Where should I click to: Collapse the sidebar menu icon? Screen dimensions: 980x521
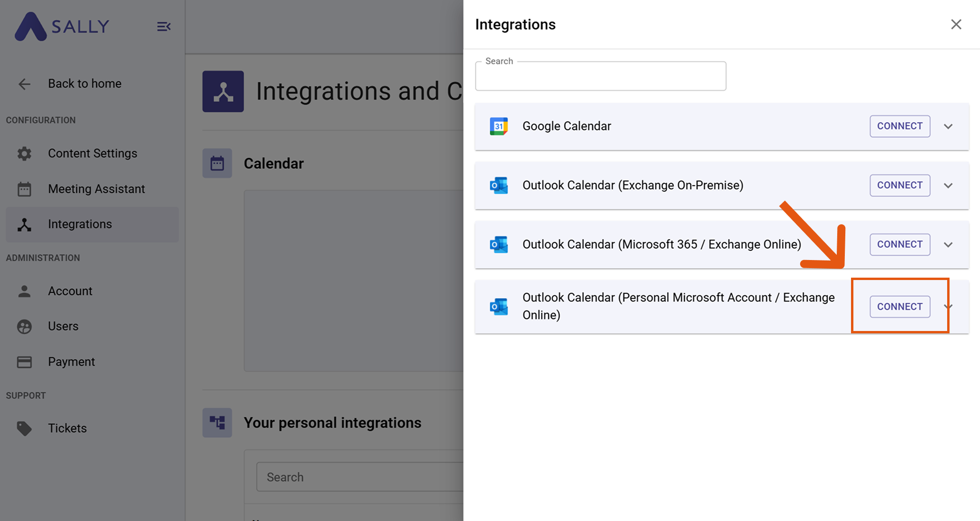[164, 27]
